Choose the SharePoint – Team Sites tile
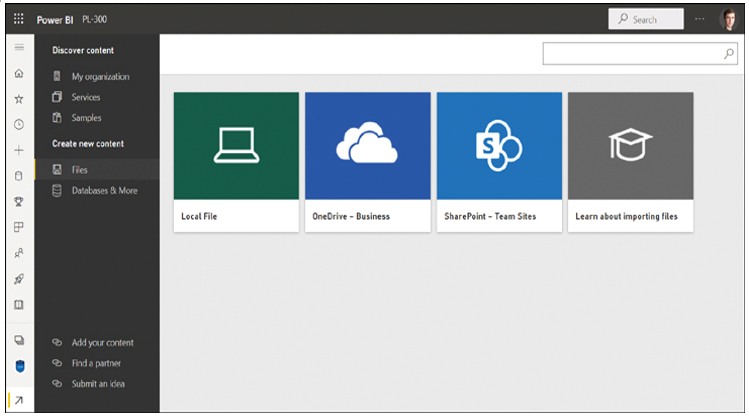Viewport: 749px width, 417px height. point(499,162)
